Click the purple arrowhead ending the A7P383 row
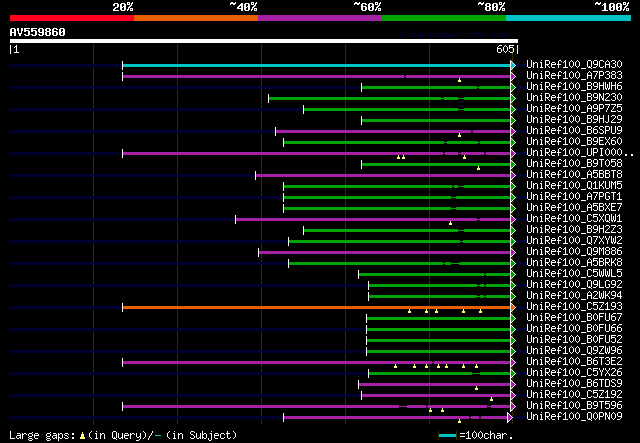The width and height of the screenshot is (640, 443). click(x=513, y=76)
